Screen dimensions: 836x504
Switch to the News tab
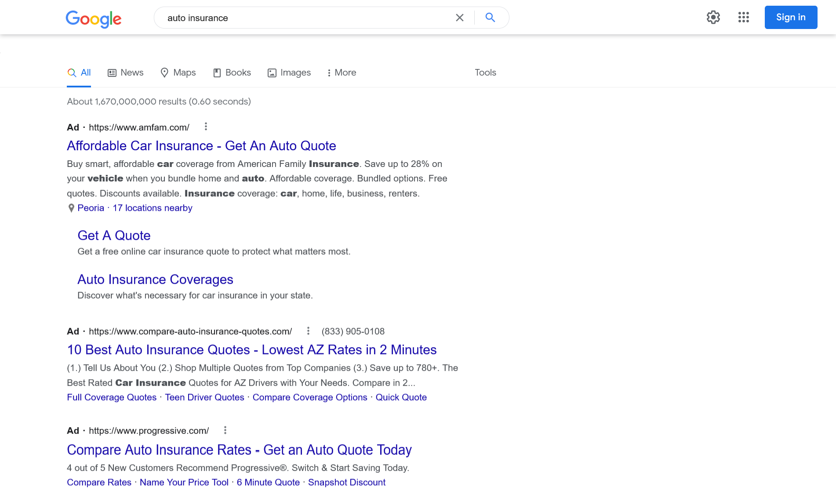click(125, 73)
